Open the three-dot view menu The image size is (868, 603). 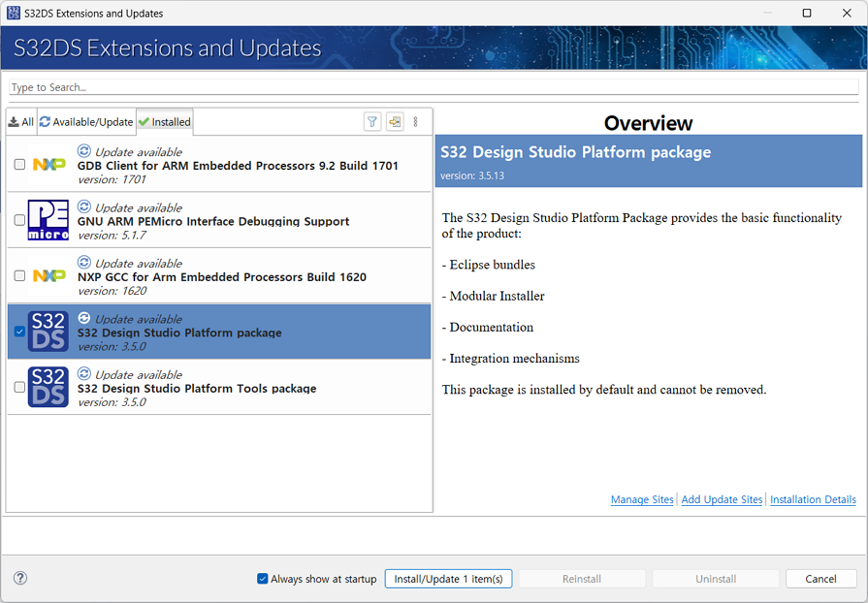coord(415,122)
